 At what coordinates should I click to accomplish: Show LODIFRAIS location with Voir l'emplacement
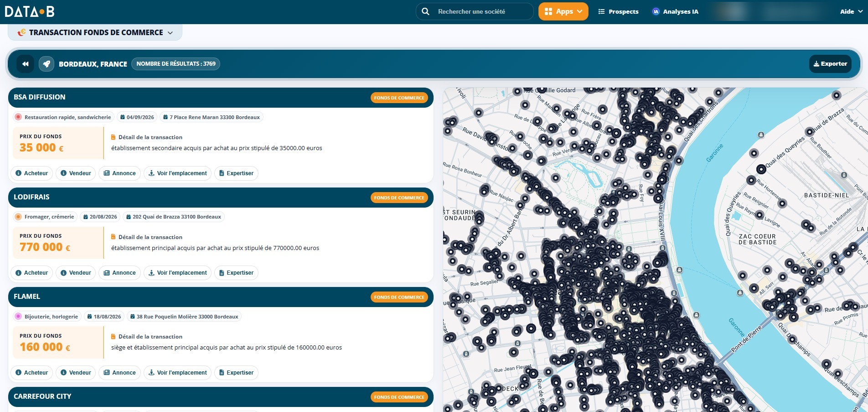tap(177, 273)
